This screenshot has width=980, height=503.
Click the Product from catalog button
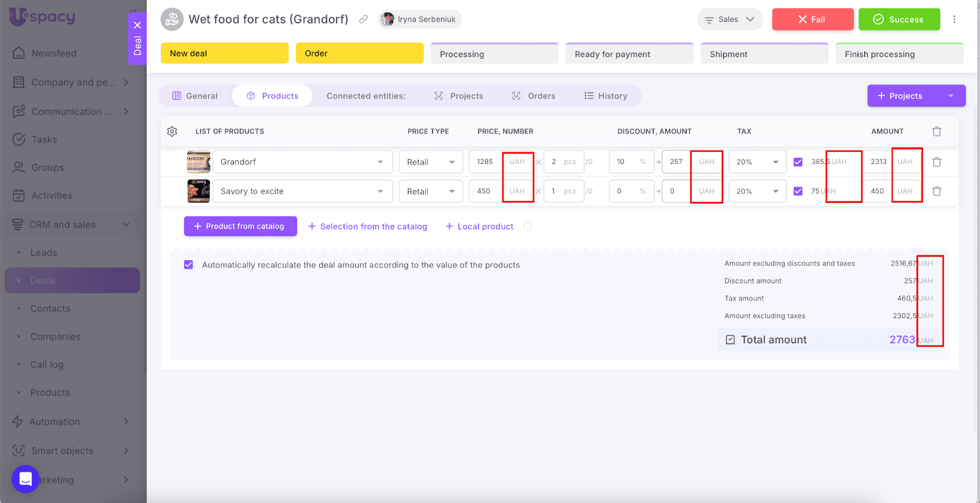coord(240,226)
